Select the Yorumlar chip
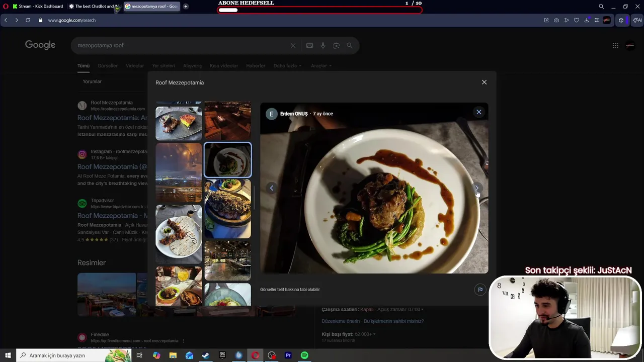Screen dimensions: 644x362 (92, 81)
